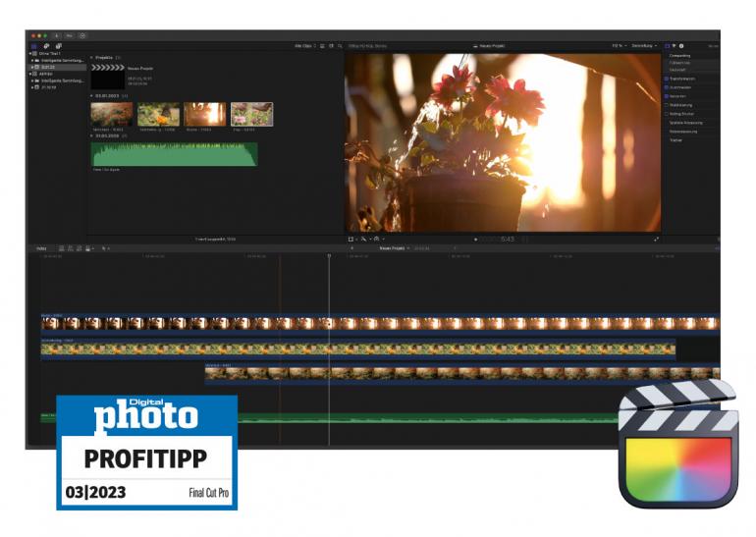This screenshot has height=537, width=756.
Task: Select the butterfly video clip in timeline
Action: 357,349
